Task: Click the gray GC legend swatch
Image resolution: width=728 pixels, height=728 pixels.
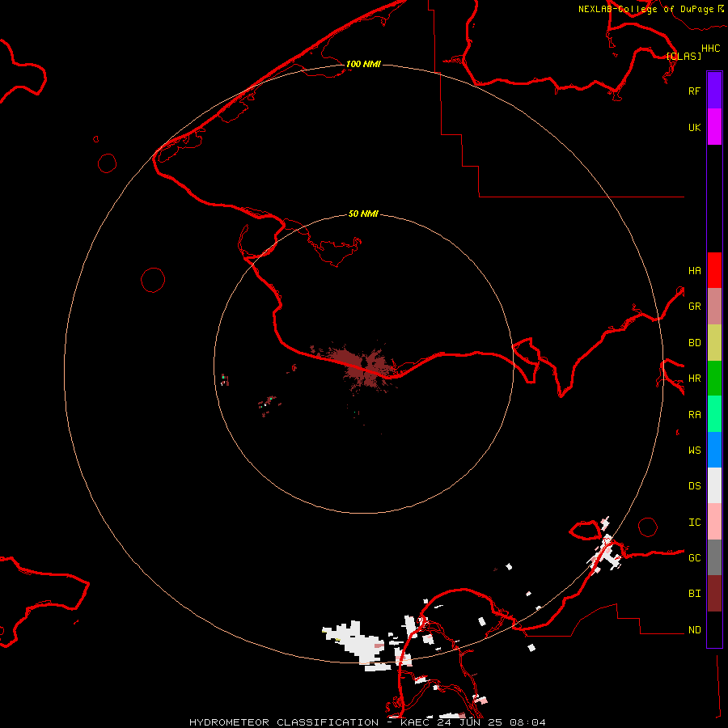Action: (714, 557)
